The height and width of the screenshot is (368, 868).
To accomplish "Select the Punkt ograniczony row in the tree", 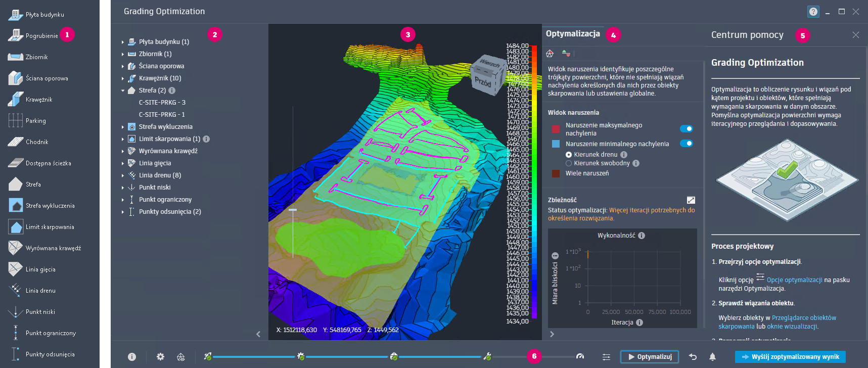I will [165, 200].
